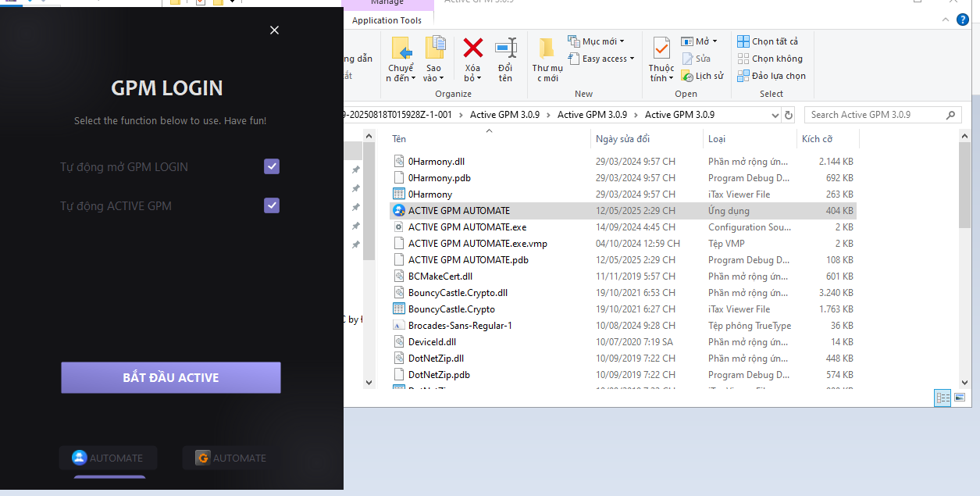The height and width of the screenshot is (496, 980).
Task: Click the search magnifier icon in Explorer
Action: (x=950, y=115)
